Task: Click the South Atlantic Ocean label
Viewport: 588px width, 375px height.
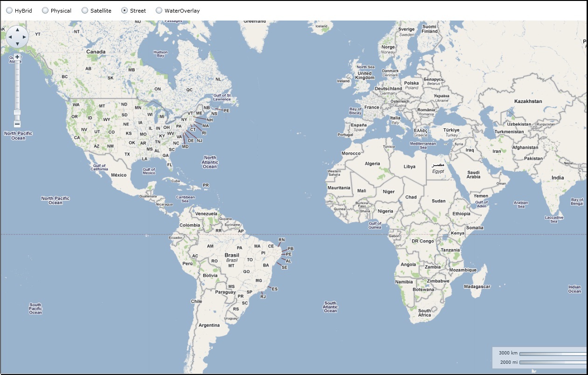Action: point(330,307)
